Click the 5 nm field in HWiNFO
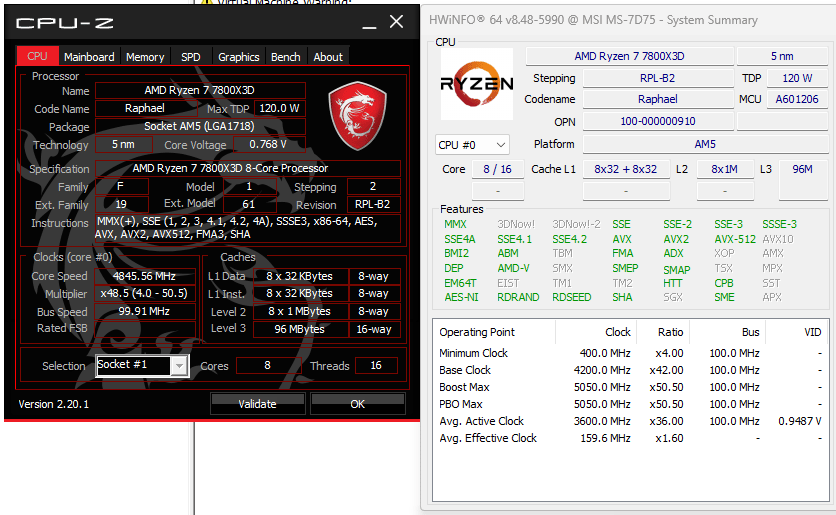The width and height of the screenshot is (836, 515). click(782, 57)
